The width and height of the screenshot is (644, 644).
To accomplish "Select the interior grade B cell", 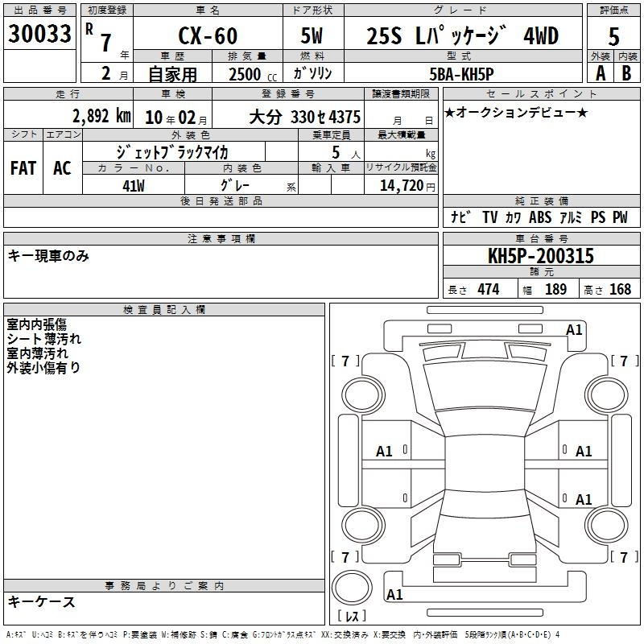I will coord(626,72).
